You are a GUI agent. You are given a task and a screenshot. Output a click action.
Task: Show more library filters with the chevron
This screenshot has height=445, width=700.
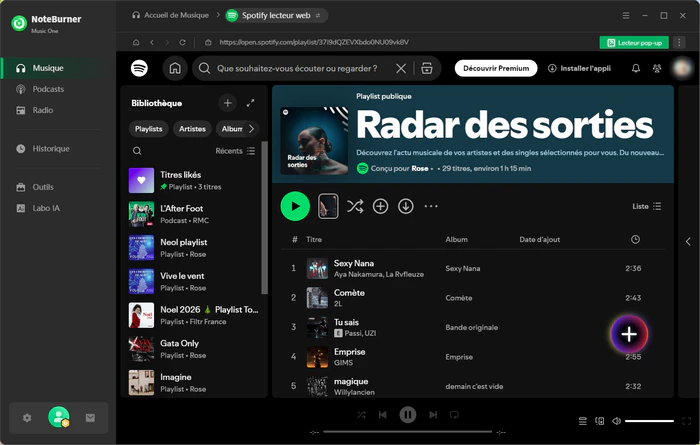[x=251, y=129]
